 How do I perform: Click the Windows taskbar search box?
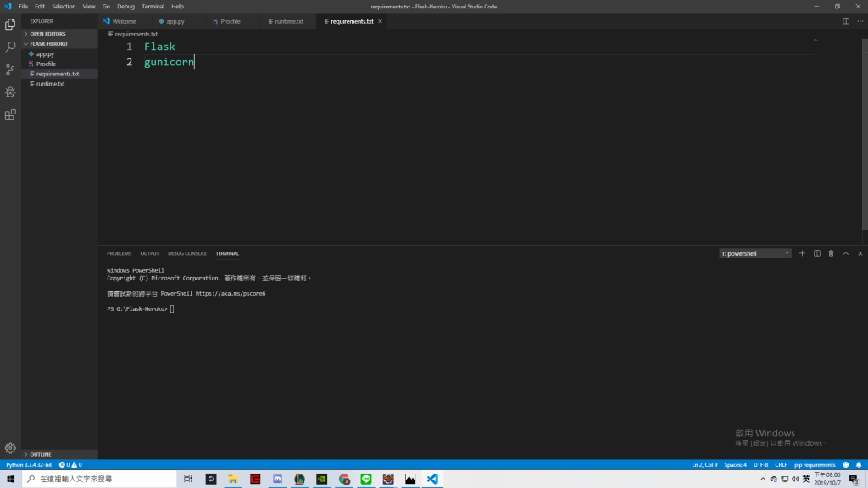[x=100, y=479]
